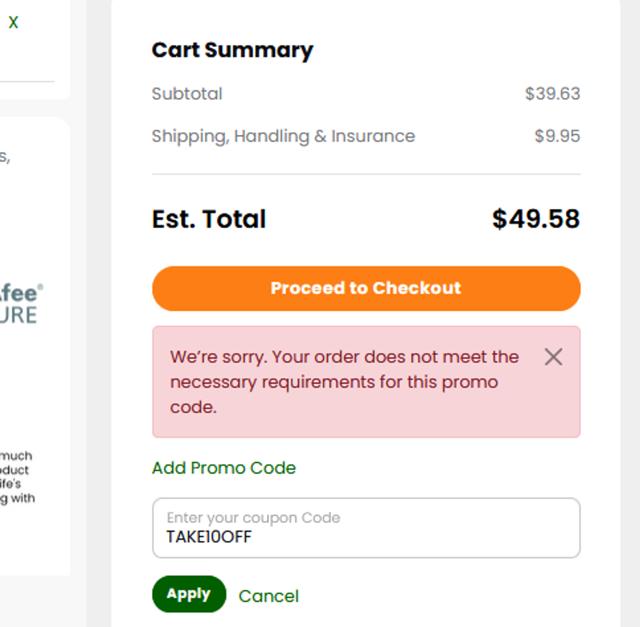Image resolution: width=640 pixels, height=627 pixels.
Task: Click the Proceed to Checkout button
Action: [x=366, y=288]
